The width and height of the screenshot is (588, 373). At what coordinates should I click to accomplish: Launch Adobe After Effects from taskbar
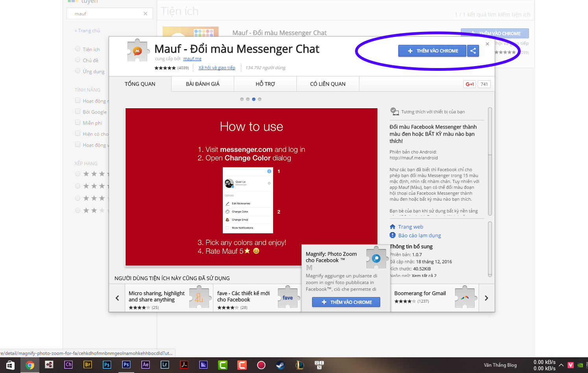[146, 365]
